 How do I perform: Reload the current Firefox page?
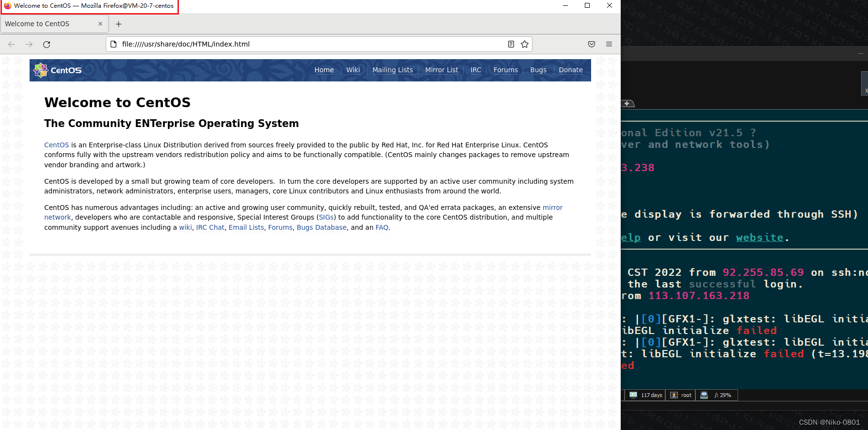(47, 44)
